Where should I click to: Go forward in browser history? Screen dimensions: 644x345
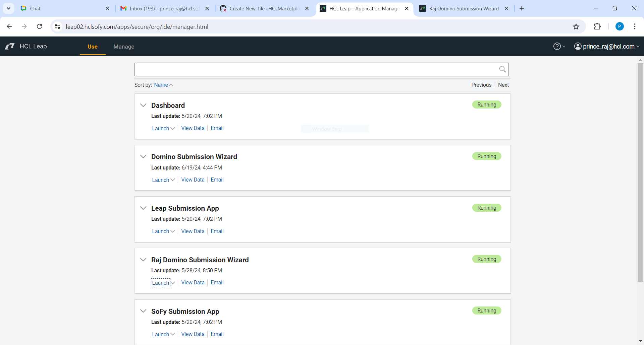tap(24, 26)
